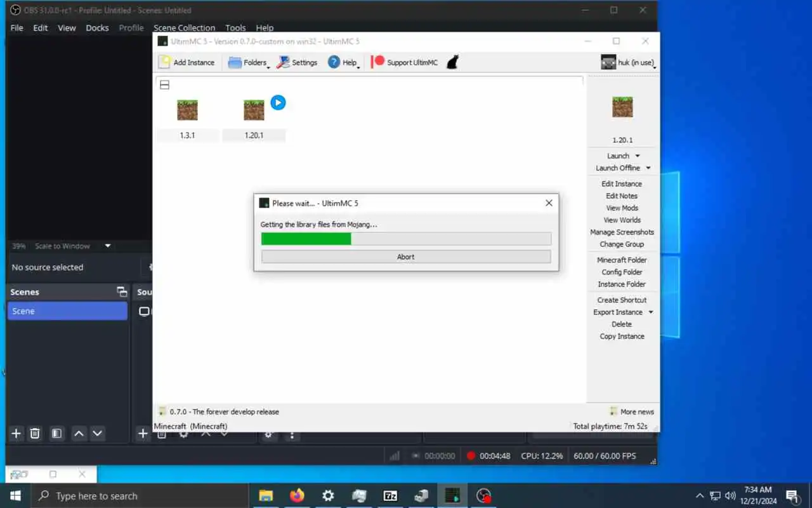This screenshot has width=812, height=508.
Task: Open 7-Zip from the taskbar
Action: (x=390, y=496)
